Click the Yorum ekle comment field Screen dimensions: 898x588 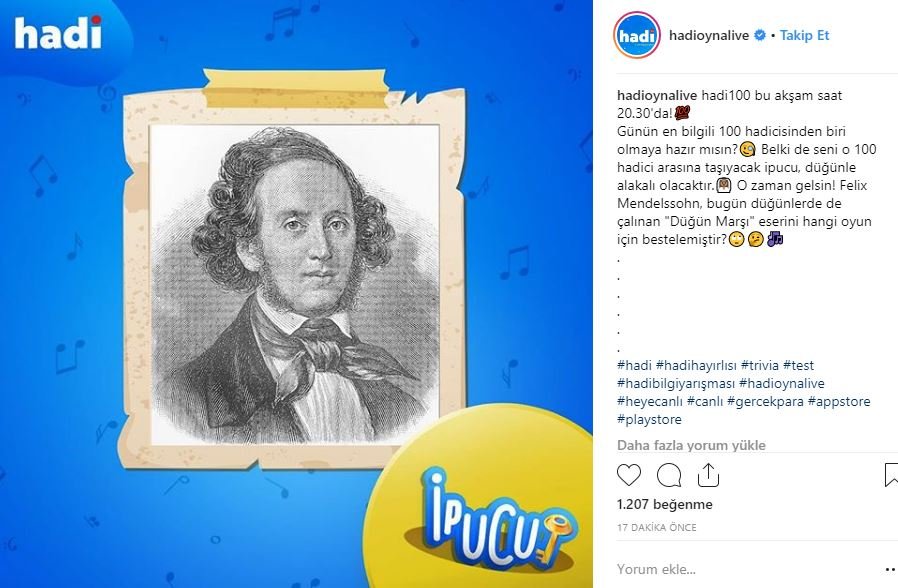click(745, 569)
